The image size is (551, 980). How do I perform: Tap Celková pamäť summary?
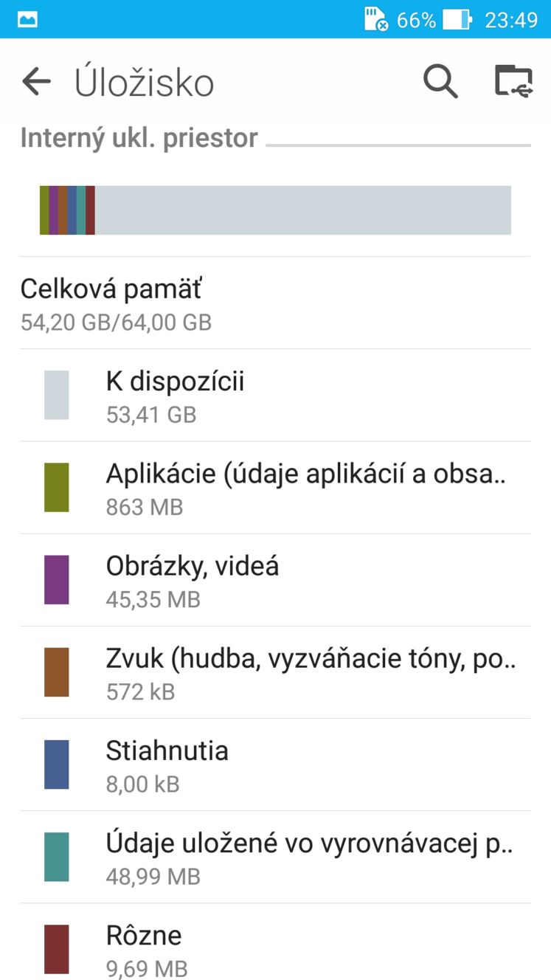(x=275, y=303)
